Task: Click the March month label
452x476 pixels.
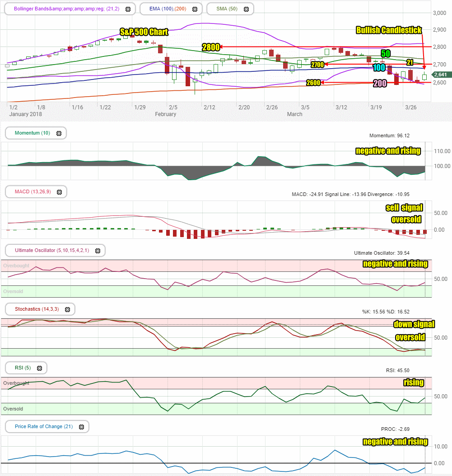Action: tap(294, 114)
